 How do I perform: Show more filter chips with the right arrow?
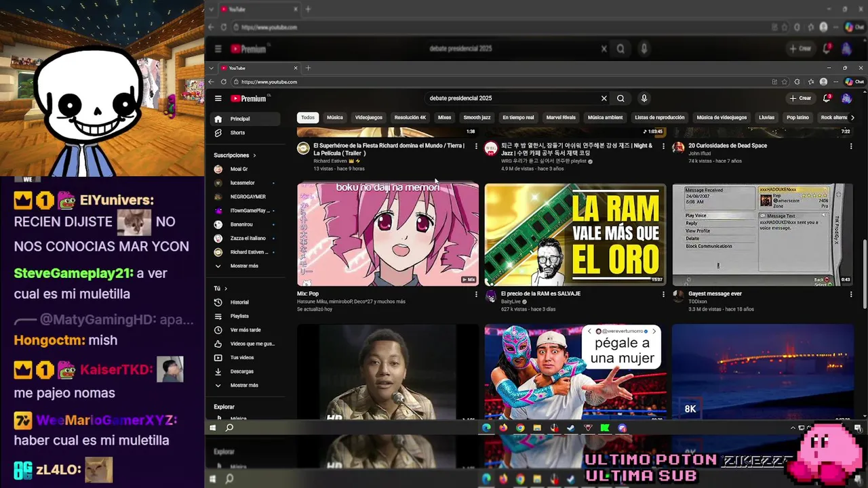(x=852, y=117)
